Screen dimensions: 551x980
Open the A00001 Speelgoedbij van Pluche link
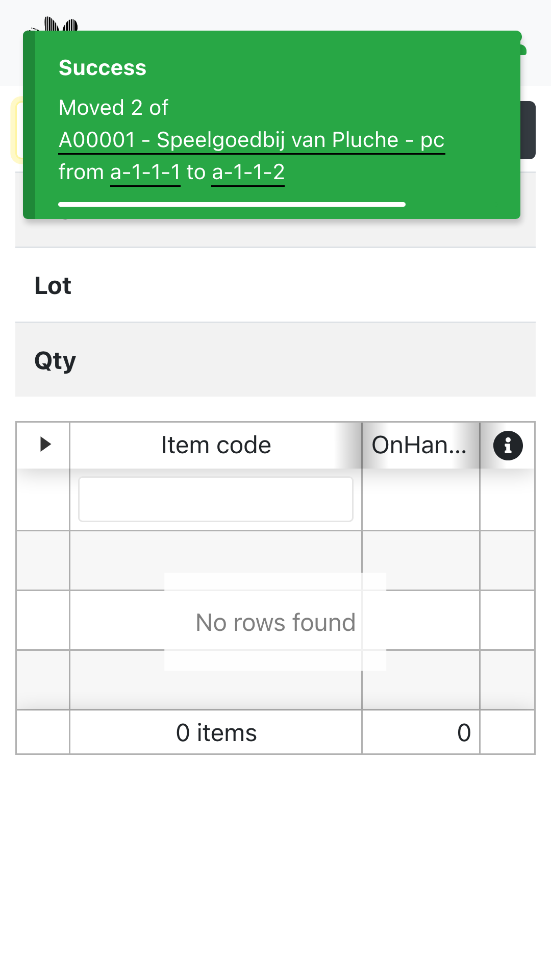252,140
